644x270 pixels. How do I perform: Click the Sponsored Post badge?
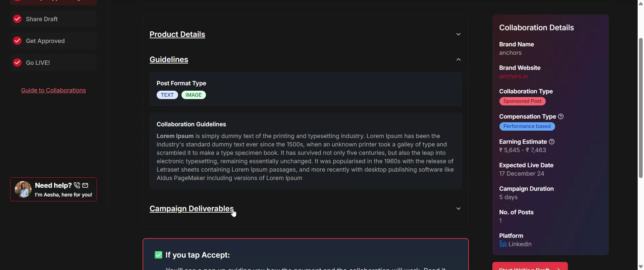click(x=522, y=101)
